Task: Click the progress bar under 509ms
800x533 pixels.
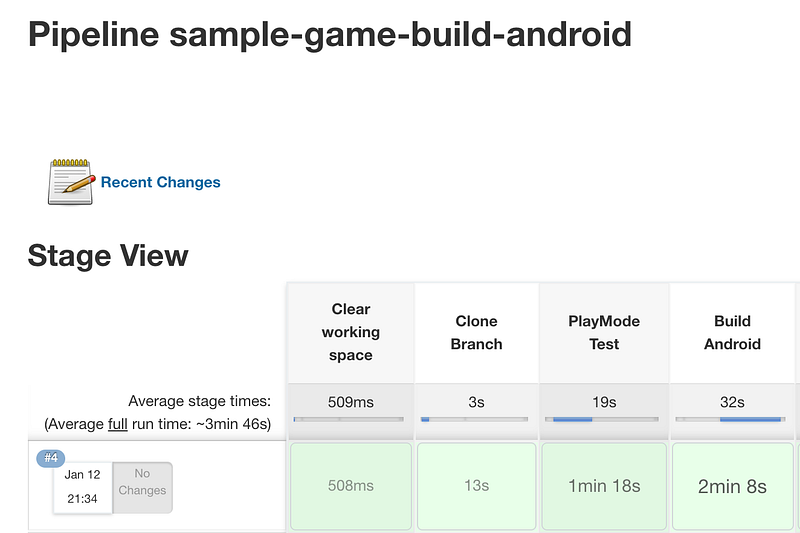Action: tap(349, 419)
